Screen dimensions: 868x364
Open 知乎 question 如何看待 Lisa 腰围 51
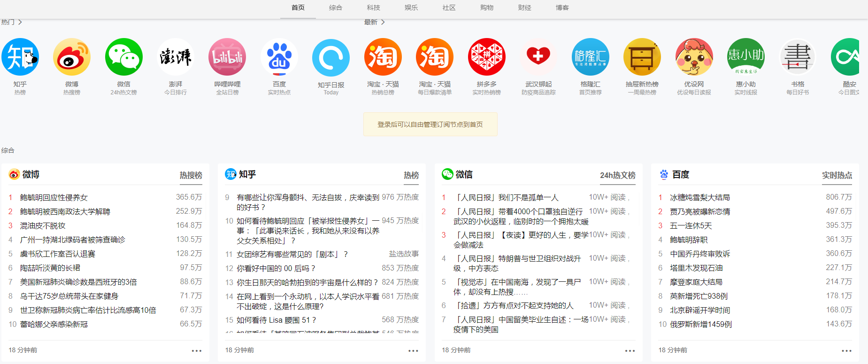click(276, 320)
